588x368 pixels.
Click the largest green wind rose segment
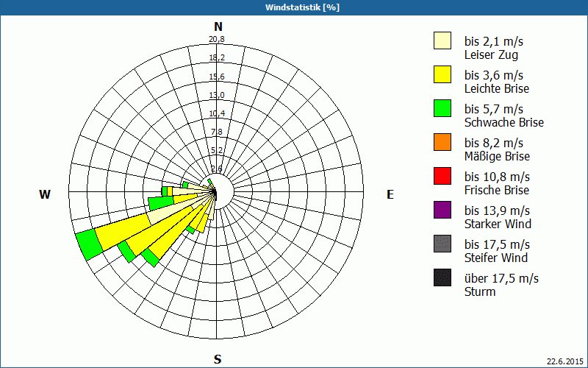coord(89,244)
